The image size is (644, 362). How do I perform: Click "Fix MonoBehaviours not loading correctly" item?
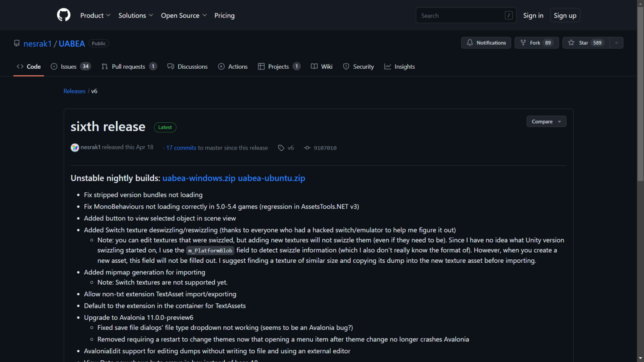pos(221,207)
